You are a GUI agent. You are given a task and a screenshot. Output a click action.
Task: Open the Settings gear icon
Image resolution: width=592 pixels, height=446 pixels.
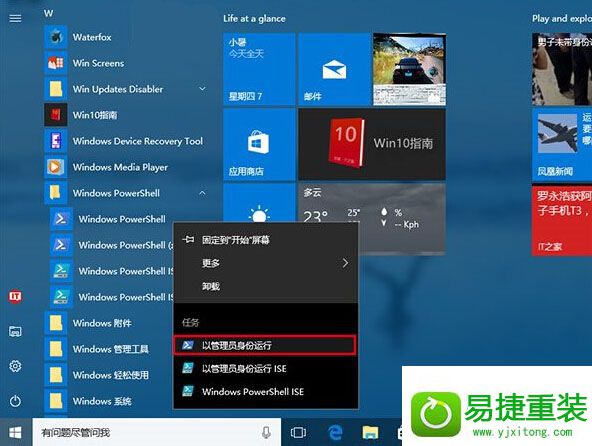[15, 366]
